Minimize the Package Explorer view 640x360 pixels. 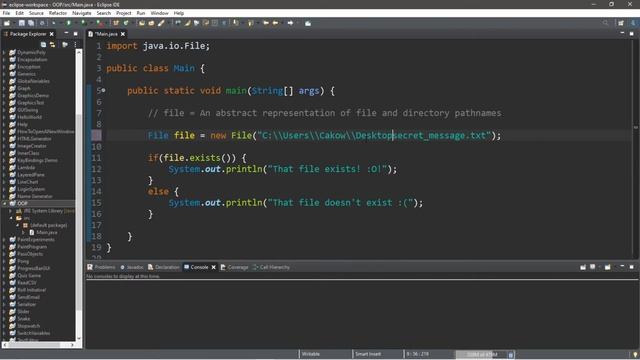coord(66,33)
